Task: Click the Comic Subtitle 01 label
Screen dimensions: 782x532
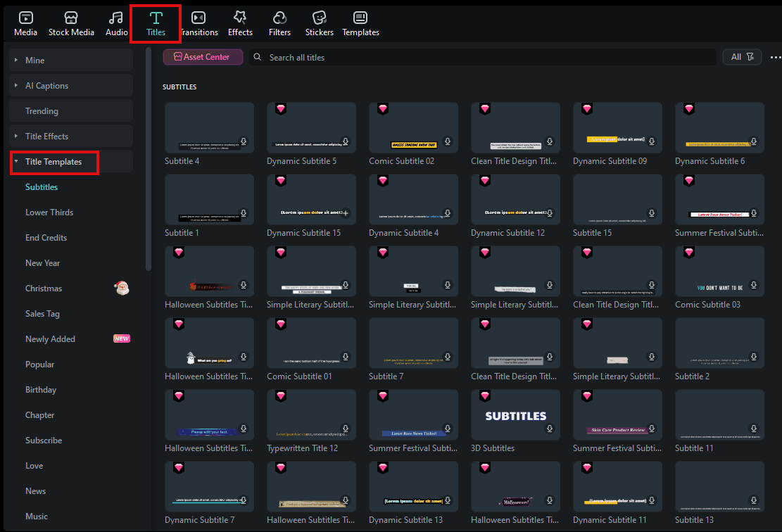Action: click(298, 376)
